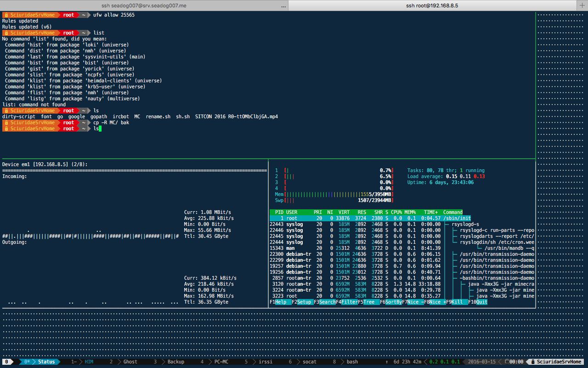
Task: Select process row with PID 15343
Action: (402, 248)
